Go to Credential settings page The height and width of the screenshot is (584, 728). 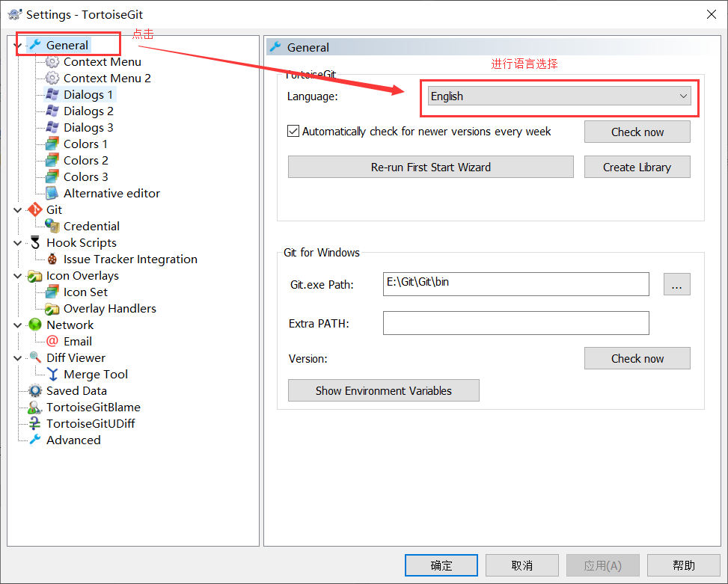point(91,226)
